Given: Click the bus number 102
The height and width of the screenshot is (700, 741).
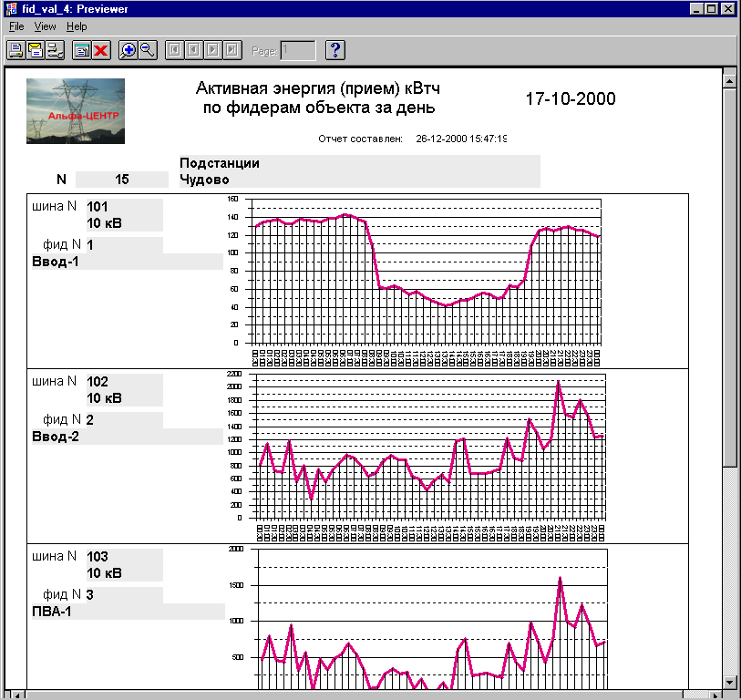Looking at the screenshot, I should pyautogui.click(x=98, y=381).
